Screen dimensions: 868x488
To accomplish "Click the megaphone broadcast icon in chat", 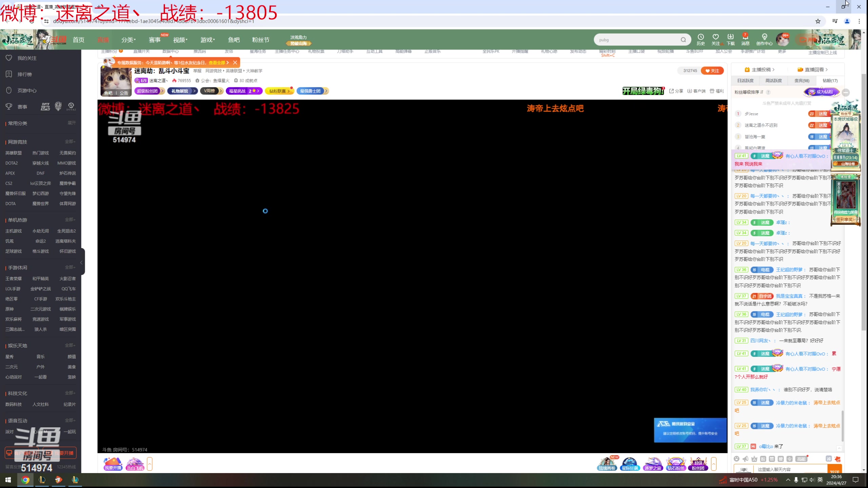I will [745, 459].
